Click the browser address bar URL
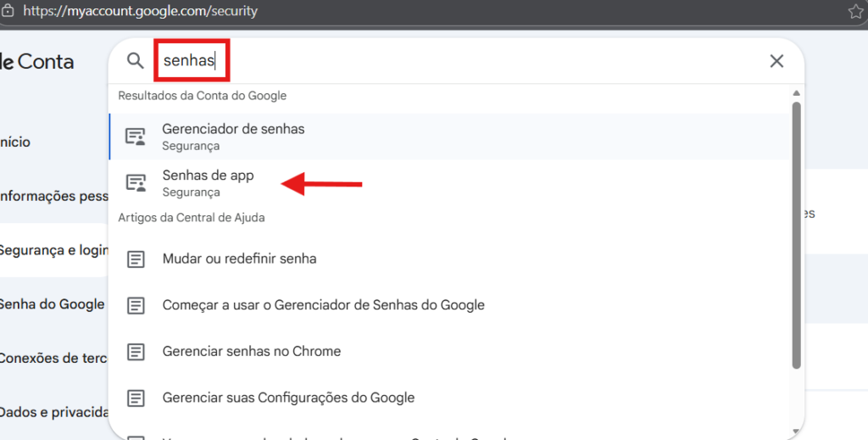This screenshot has height=440, width=868. [141, 12]
